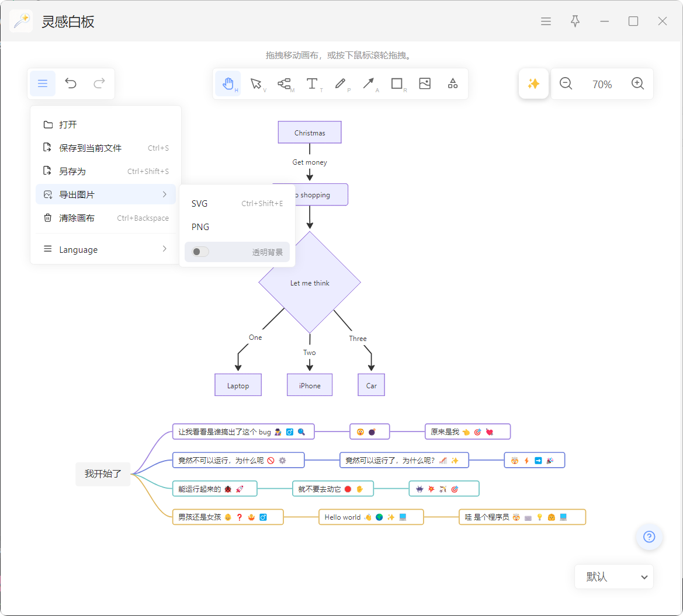
Task: Activate the Text tool
Action: point(313,83)
